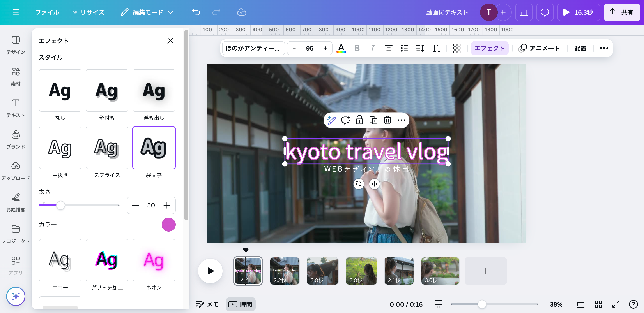Image resolution: width=644 pixels, height=313 pixels.
Task: Open Magic Write pencil on floating toolbar
Action: pos(331,120)
